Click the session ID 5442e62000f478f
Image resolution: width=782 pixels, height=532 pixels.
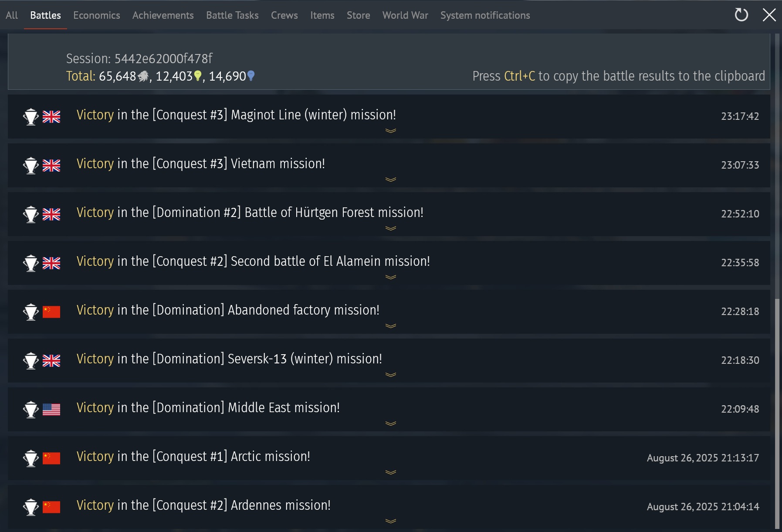click(163, 58)
